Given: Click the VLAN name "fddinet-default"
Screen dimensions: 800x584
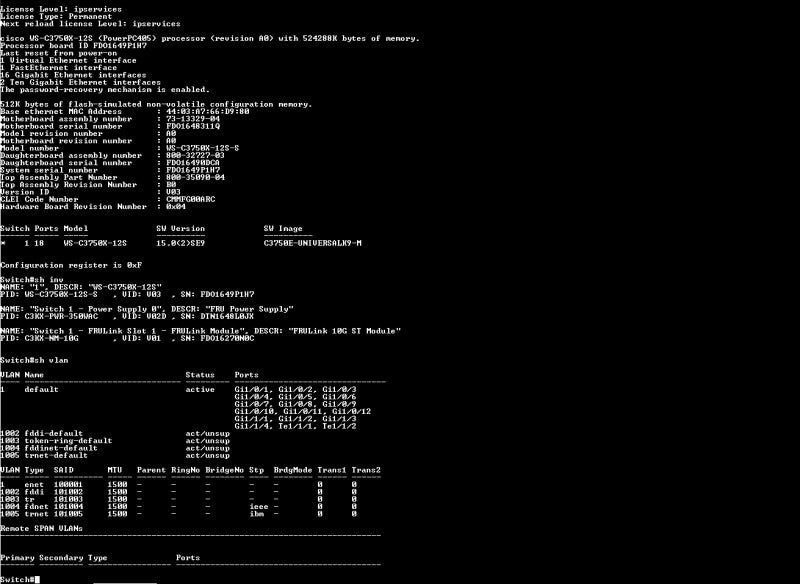Looking at the screenshot, I should (x=61, y=448).
